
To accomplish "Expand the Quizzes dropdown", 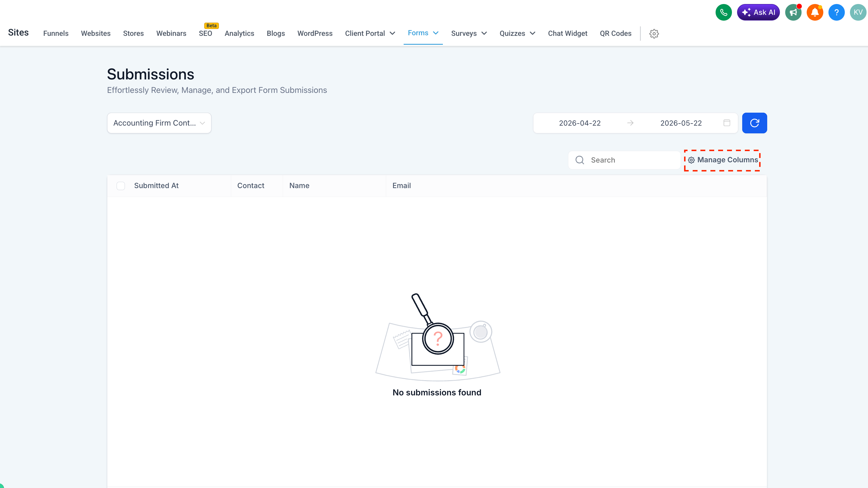I will click(517, 33).
